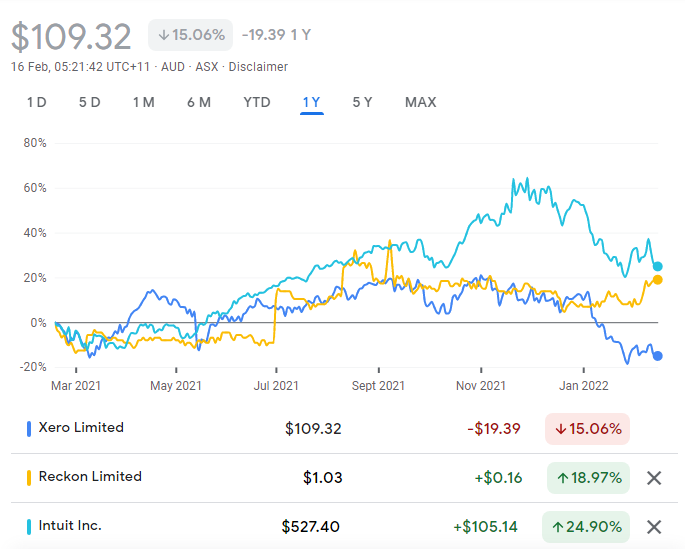Click the $527.40 Intuit price value
This screenshot has width=685, height=549.
[x=311, y=527]
